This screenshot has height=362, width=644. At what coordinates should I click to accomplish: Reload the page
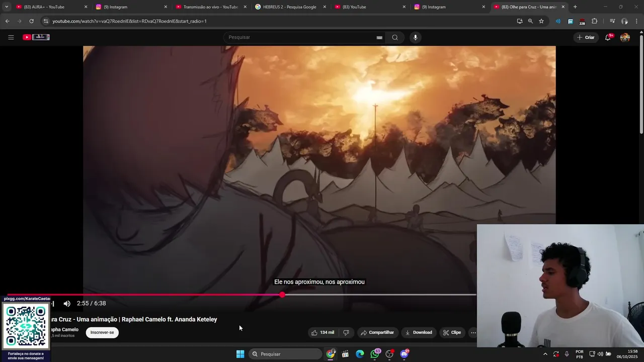pyautogui.click(x=31, y=21)
